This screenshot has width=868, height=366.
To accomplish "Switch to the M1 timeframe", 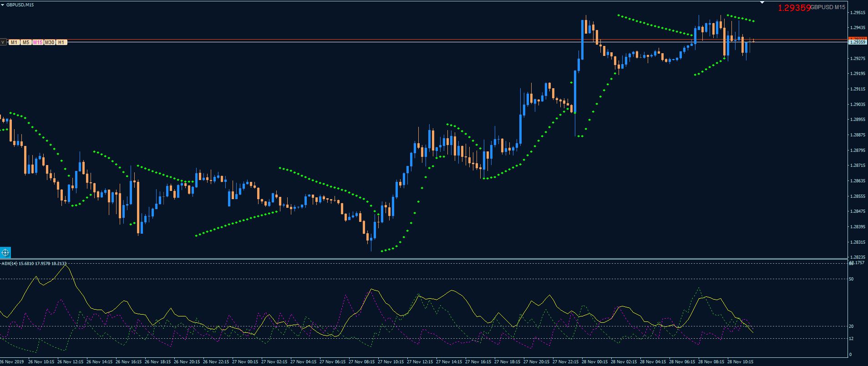I will click(x=14, y=42).
